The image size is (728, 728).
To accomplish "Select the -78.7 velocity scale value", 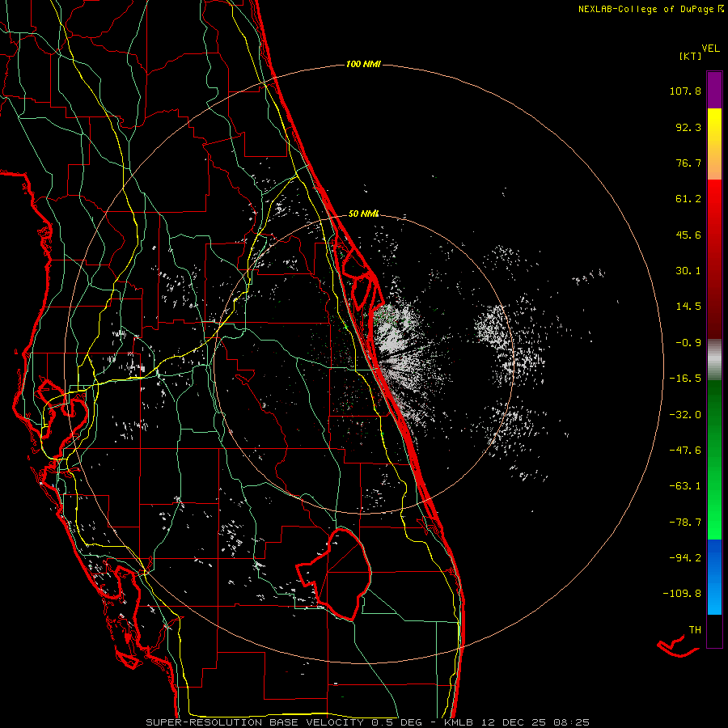I will click(x=685, y=523).
